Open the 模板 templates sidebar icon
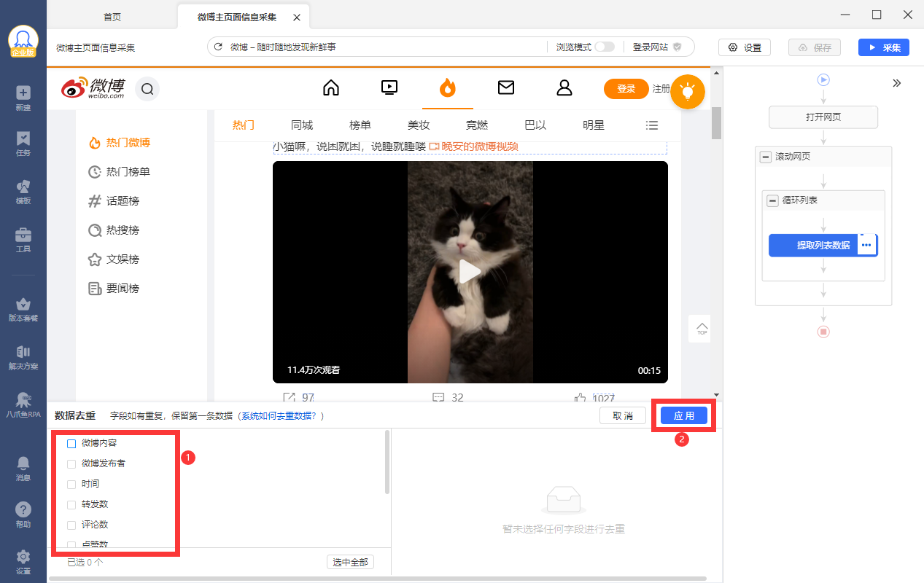This screenshot has width=924, height=583. pyautogui.click(x=23, y=192)
